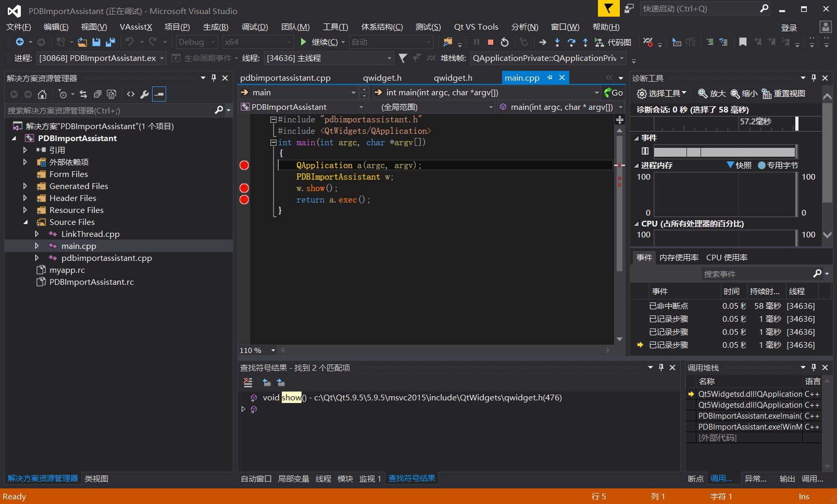Click the Zoom In (放大) diagnostics icon
This screenshot has width=837, height=504.
click(x=712, y=93)
